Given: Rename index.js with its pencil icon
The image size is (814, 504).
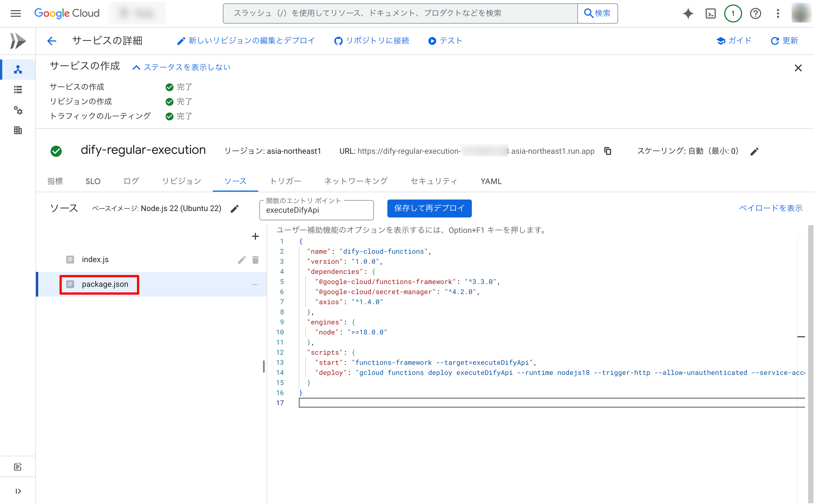Looking at the screenshot, I should coord(242,260).
